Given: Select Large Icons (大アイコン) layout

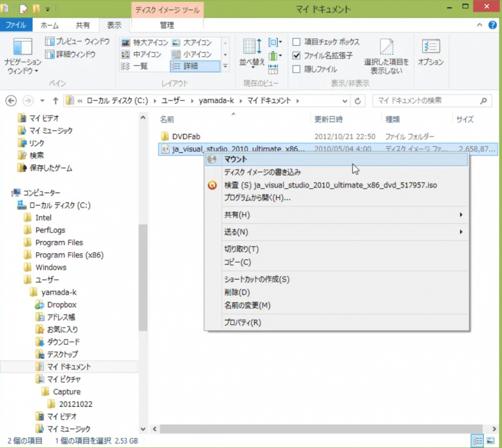Looking at the screenshot, I should (192, 42).
